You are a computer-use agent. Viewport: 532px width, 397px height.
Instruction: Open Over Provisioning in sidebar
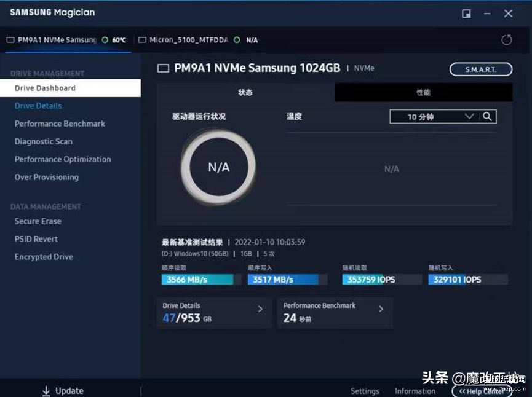tap(47, 178)
